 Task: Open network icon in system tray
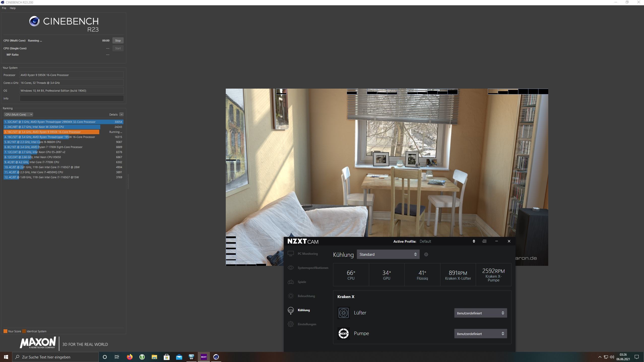[606, 357]
